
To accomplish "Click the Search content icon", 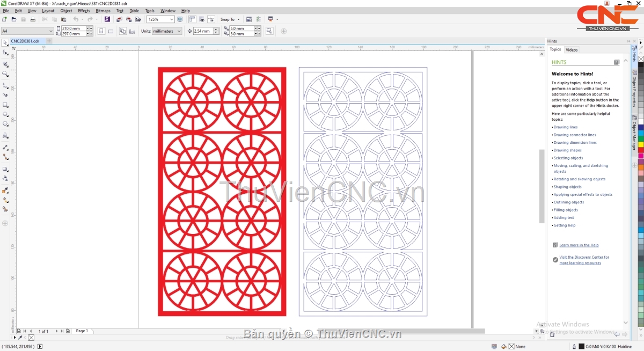I will 107,19.
